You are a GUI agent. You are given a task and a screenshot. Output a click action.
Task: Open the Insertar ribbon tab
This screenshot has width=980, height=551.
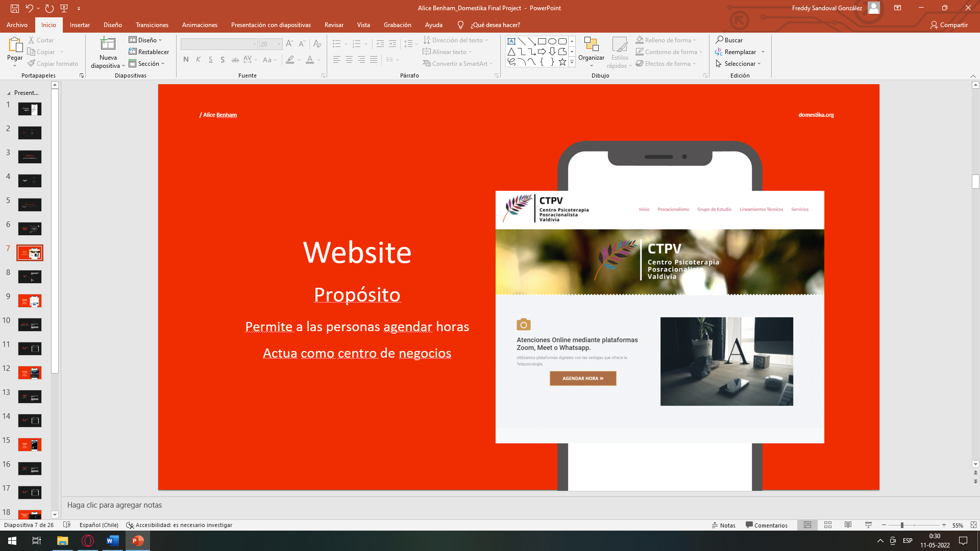(x=80, y=25)
